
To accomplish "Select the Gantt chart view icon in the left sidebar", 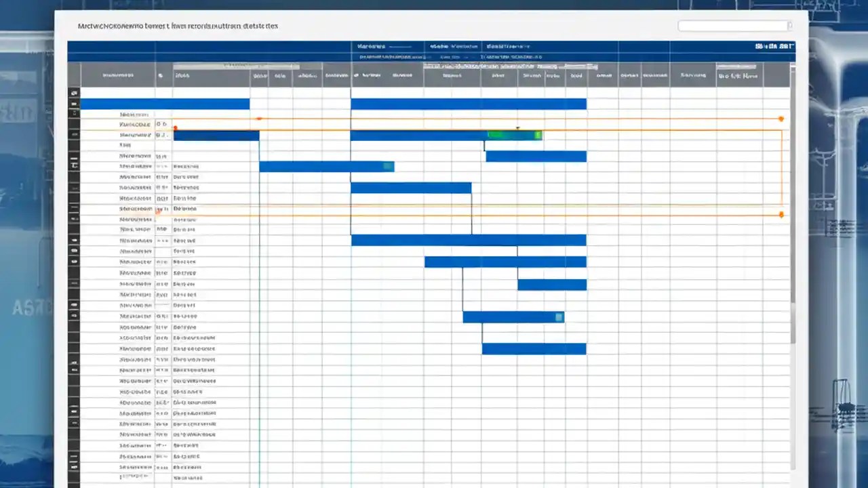I will [x=75, y=93].
